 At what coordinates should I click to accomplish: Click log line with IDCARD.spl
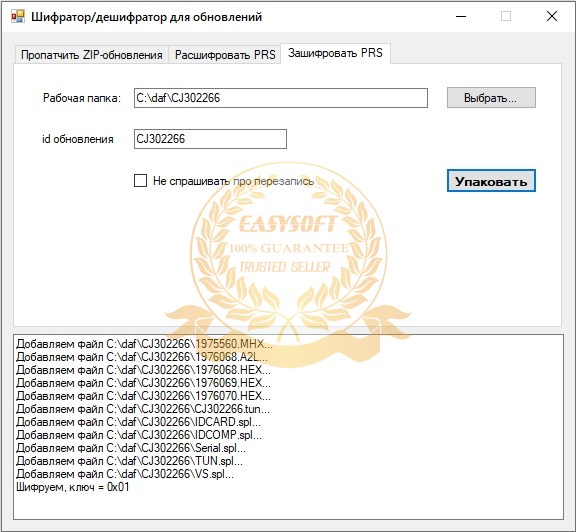138,422
